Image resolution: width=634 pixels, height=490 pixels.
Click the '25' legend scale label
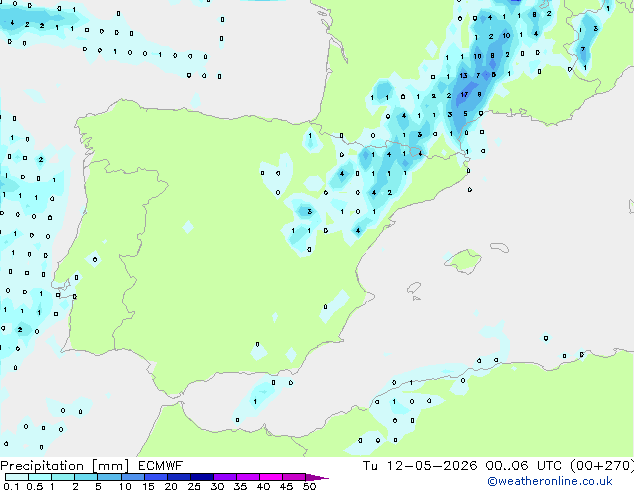point(194,486)
